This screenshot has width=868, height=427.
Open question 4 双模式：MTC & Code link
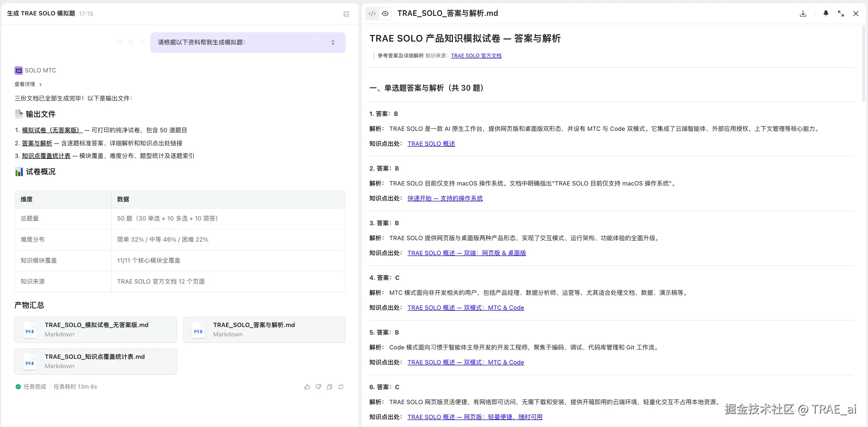[x=466, y=308]
